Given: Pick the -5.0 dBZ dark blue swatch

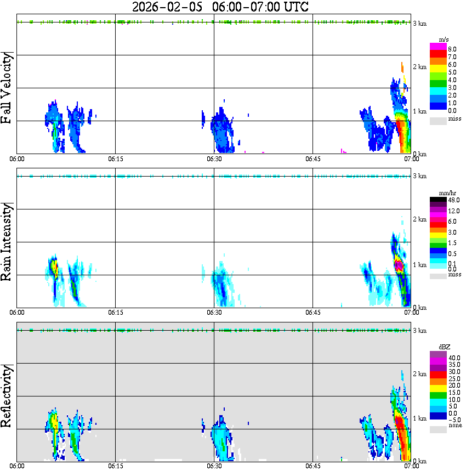Looking at the screenshot, I should pyautogui.click(x=438, y=416).
